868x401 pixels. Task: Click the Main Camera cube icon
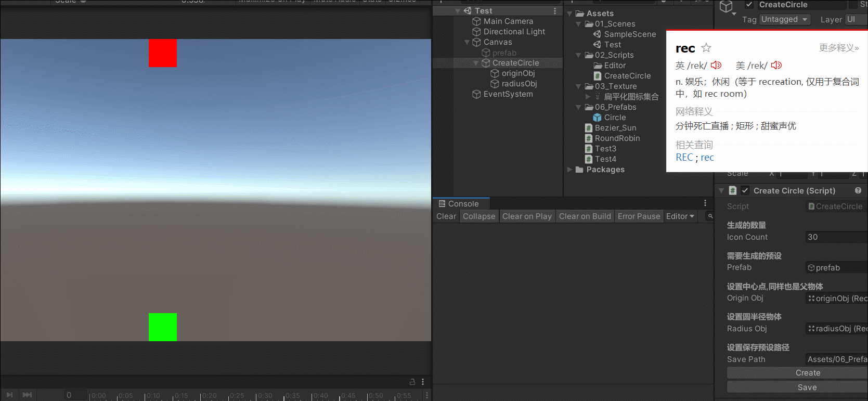tap(476, 21)
